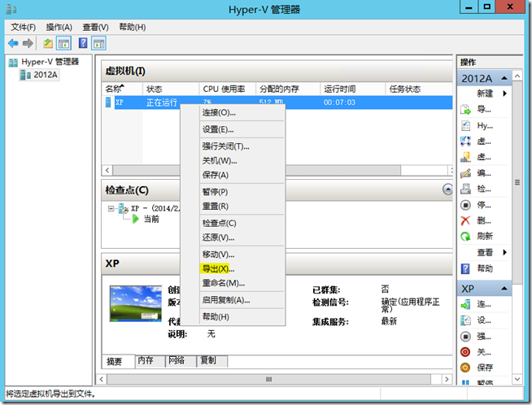Open Hyper-V settings icon labeled Hy...
The height and width of the screenshot is (405, 532).
[x=465, y=125]
